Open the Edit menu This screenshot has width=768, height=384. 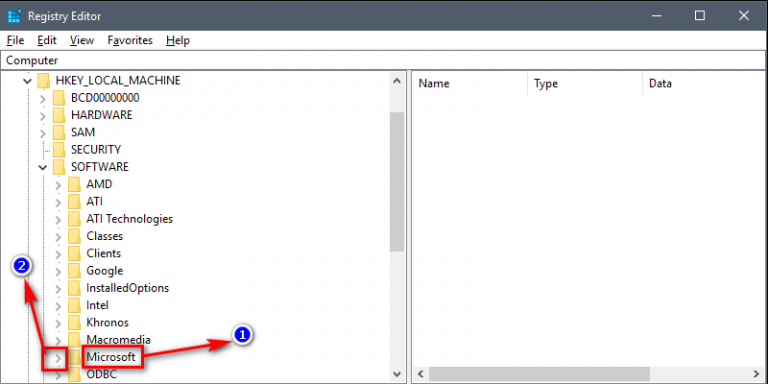(47, 40)
